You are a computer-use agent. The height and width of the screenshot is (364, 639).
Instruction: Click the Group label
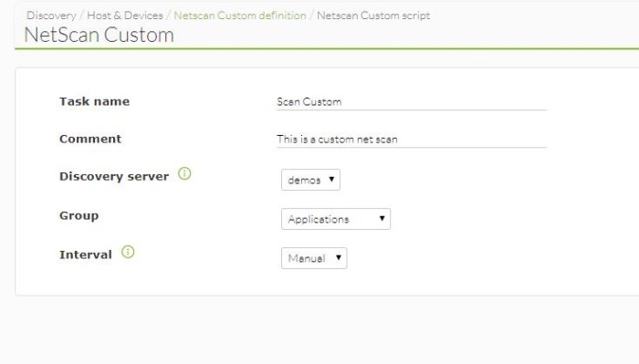point(79,216)
